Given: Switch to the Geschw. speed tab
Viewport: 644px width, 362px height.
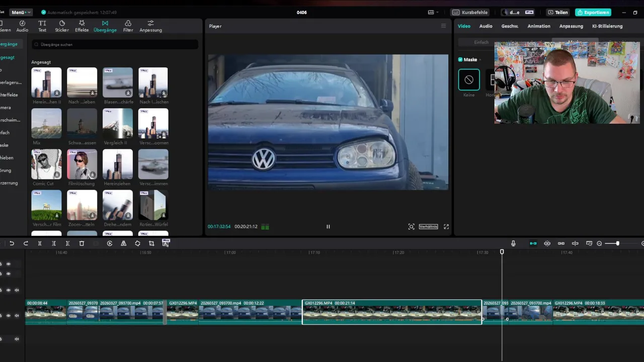Looking at the screenshot, I should click(510, 26).
